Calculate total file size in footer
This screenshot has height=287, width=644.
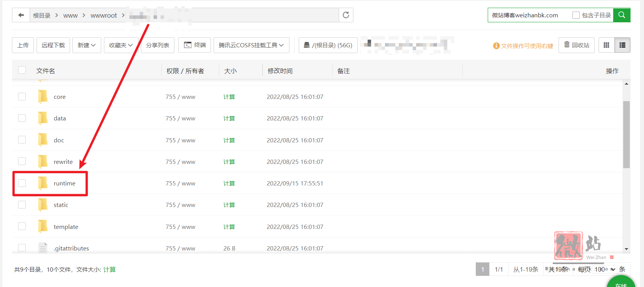point(109,269)
